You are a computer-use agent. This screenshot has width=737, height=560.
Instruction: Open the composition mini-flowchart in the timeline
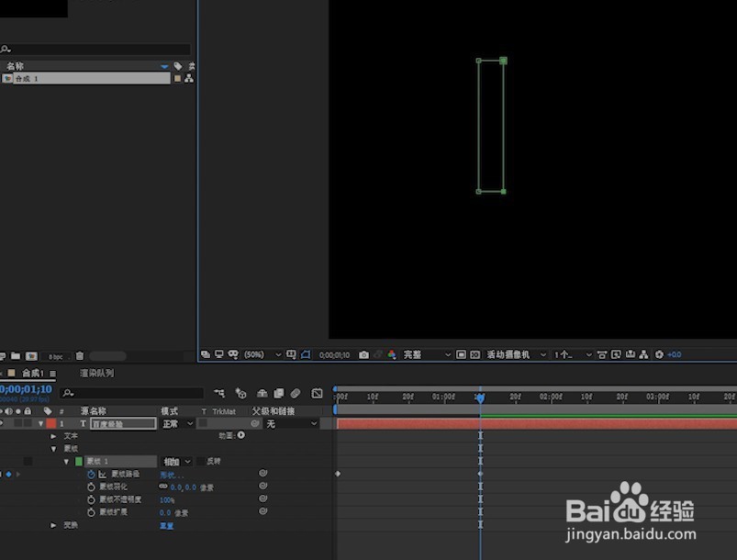tap(219, 393)
